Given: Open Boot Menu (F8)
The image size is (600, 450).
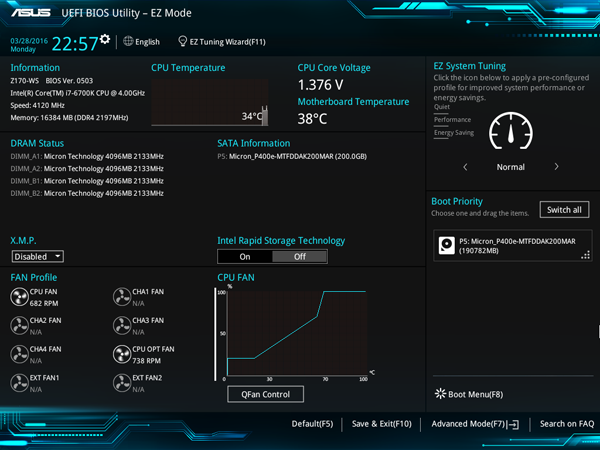Looking at the screenshot, I should tap(469, 394).
